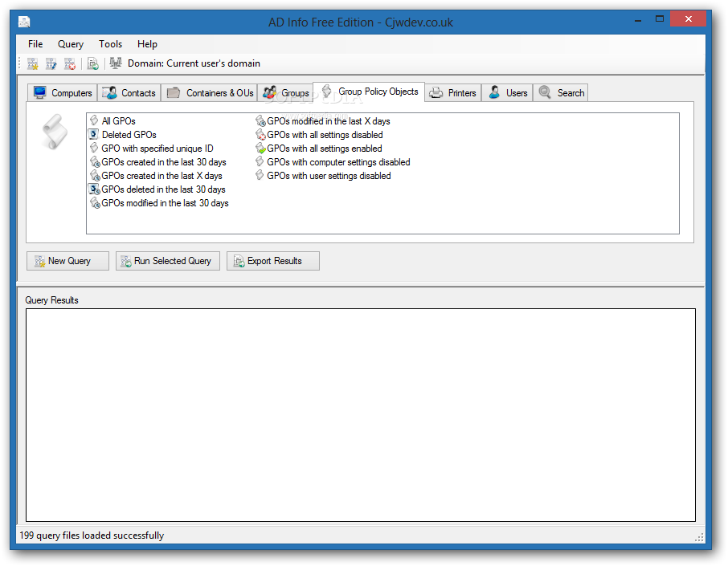Switch to the Users tab
Image resolution: width=728 pixels, height=566 pixels.
(x=507, y=93)
